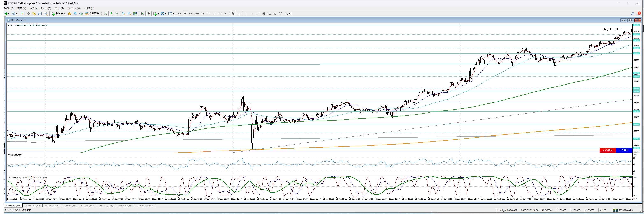
Task: Draw a vertical line tool
Action: click(x=246, y=14)
